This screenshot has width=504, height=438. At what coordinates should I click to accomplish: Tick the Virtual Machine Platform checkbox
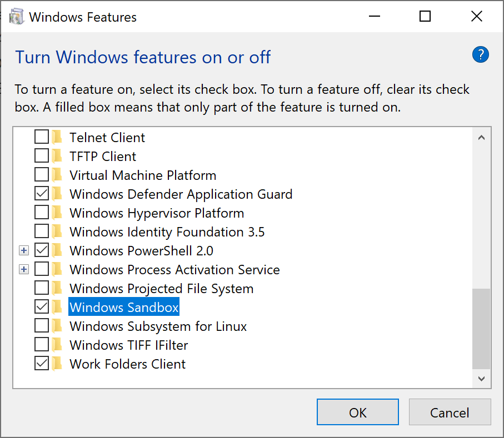click(42, 175)
